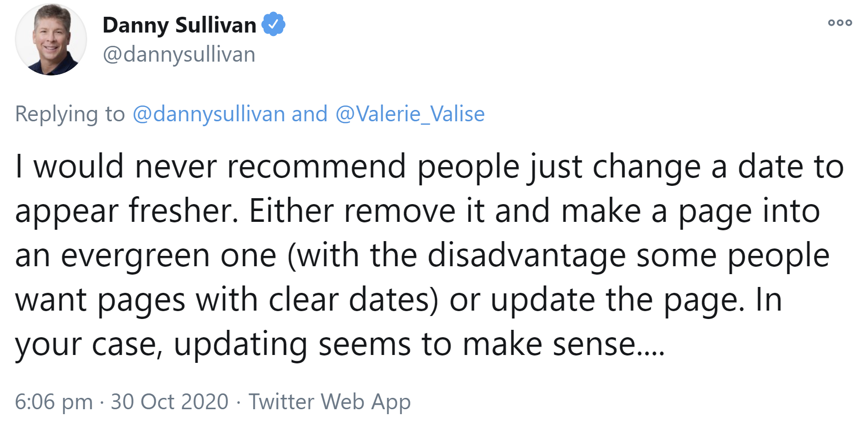
Task: Open Danny Sullivan's profile photo
Action: pos(51,39)
